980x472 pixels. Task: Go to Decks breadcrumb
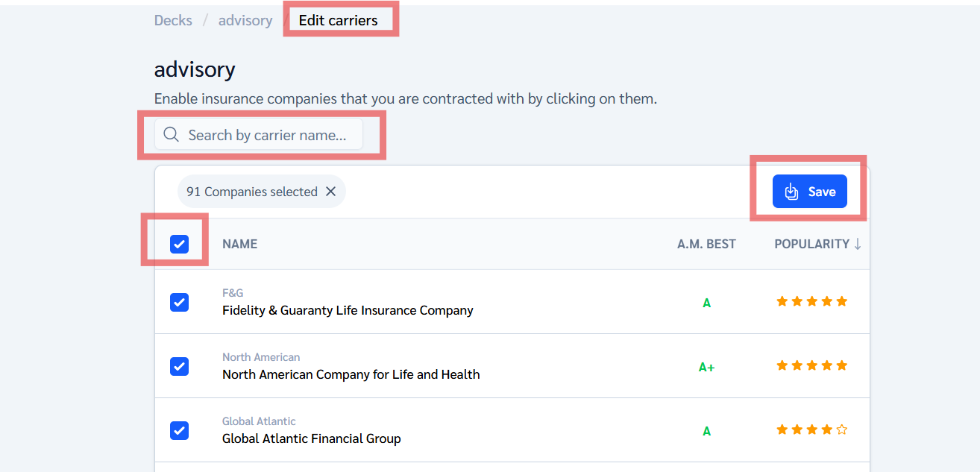coord(173,20)
